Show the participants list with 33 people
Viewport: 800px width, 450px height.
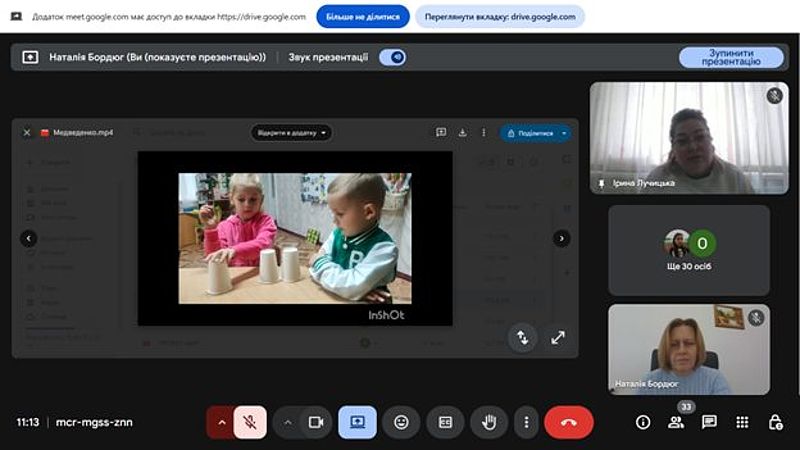(677, 422)
